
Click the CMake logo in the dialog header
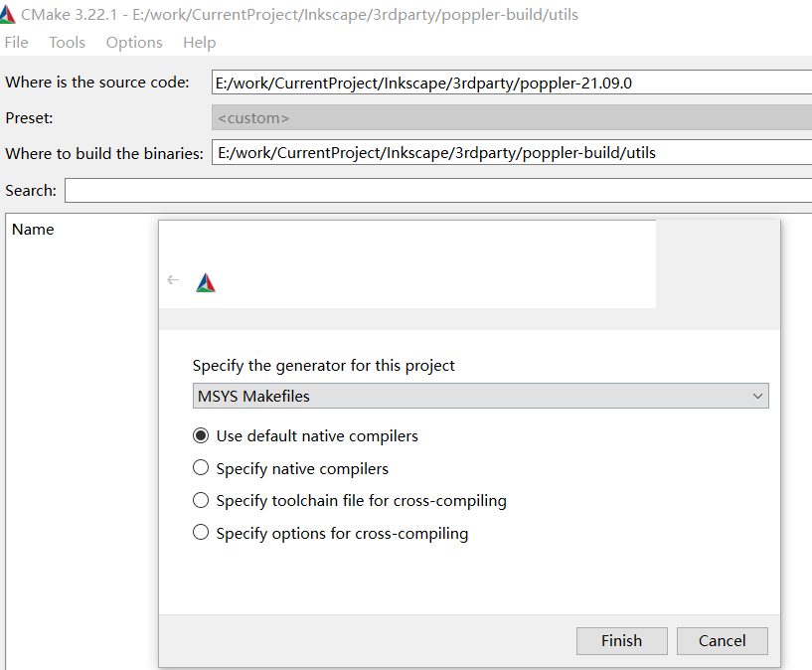click(206, 282)
